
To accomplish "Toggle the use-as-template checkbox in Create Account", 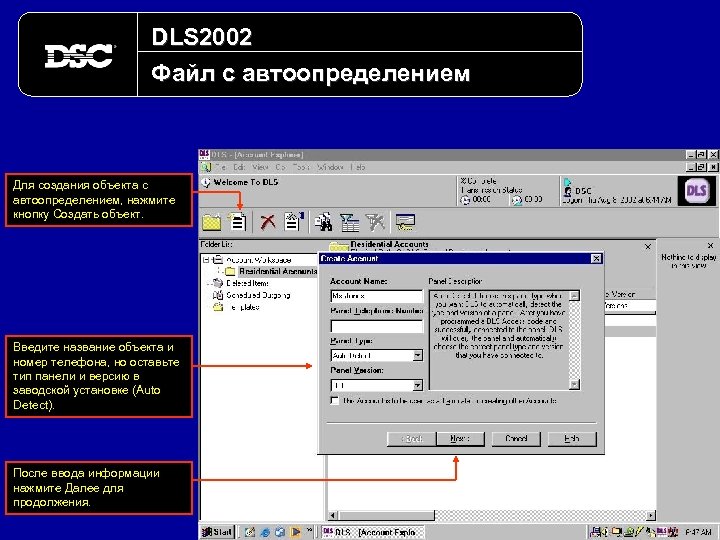I will [335, 401].
